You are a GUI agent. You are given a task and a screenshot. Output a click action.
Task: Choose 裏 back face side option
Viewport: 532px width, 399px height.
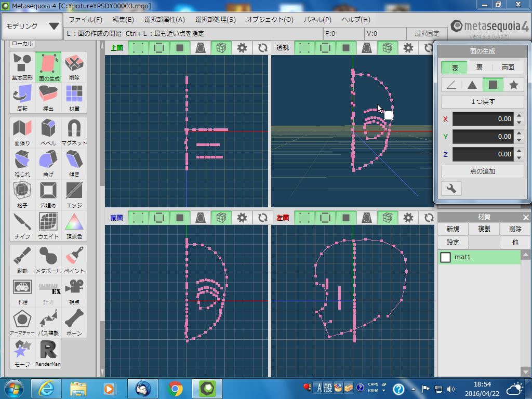point(480,68)
